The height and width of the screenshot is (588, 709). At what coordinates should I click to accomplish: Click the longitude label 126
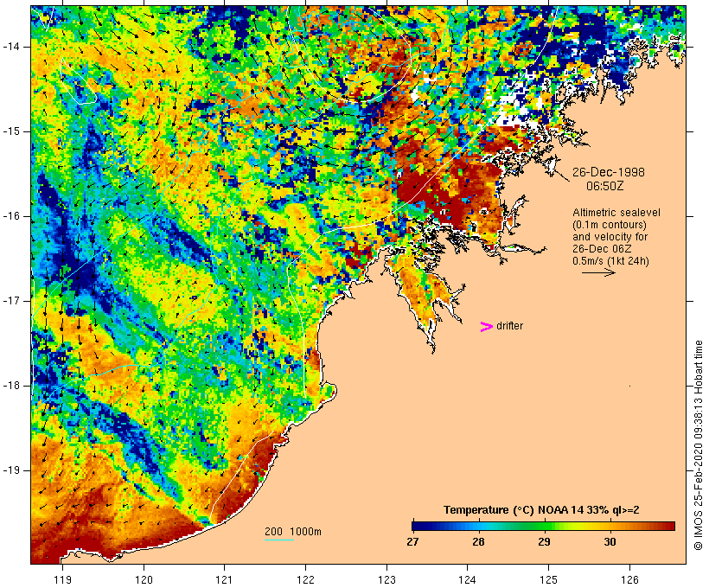point(629,579)
